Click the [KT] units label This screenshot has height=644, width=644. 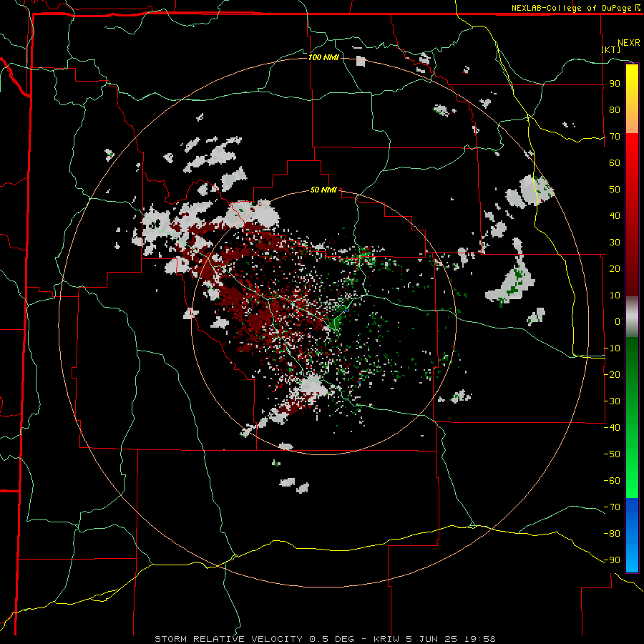coord(611,49)
